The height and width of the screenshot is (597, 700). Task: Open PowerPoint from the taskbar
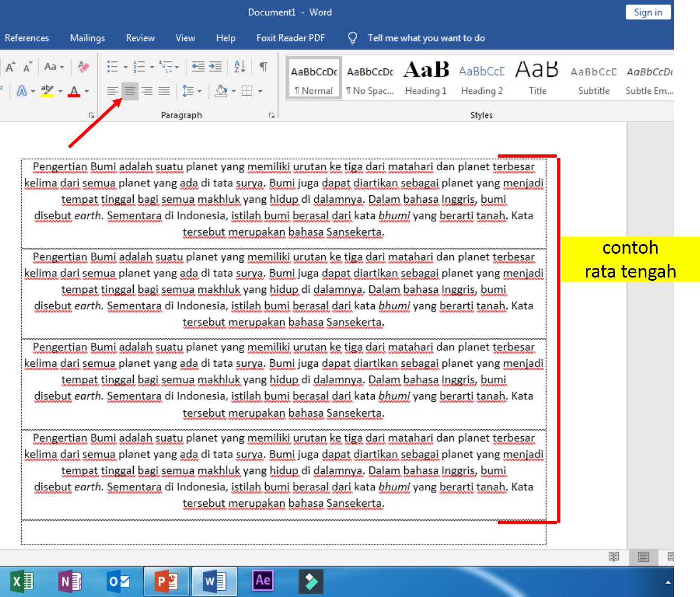click(167, 582)
